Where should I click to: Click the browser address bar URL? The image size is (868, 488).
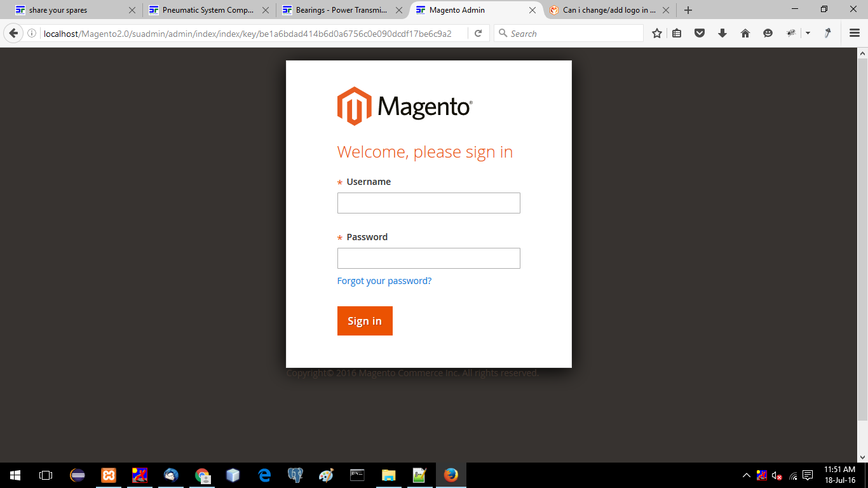tap(248, 34)
